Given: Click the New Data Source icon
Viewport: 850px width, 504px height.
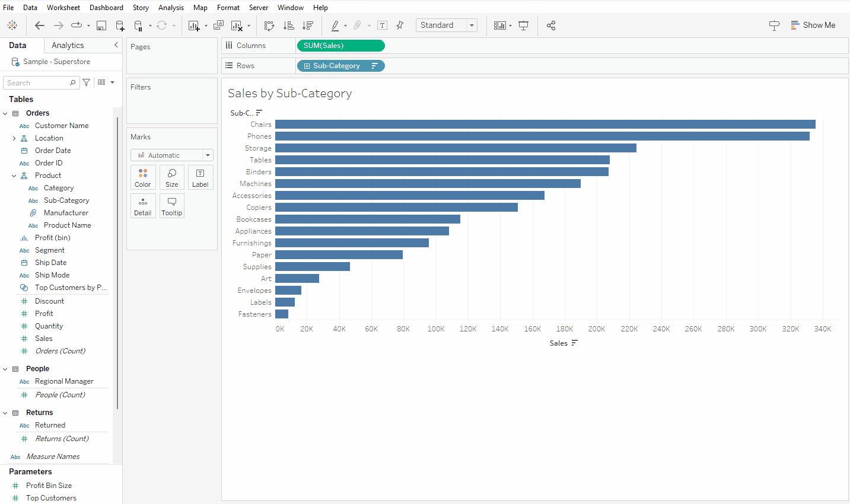Looking at the screenshot, I should coord(120,25).
